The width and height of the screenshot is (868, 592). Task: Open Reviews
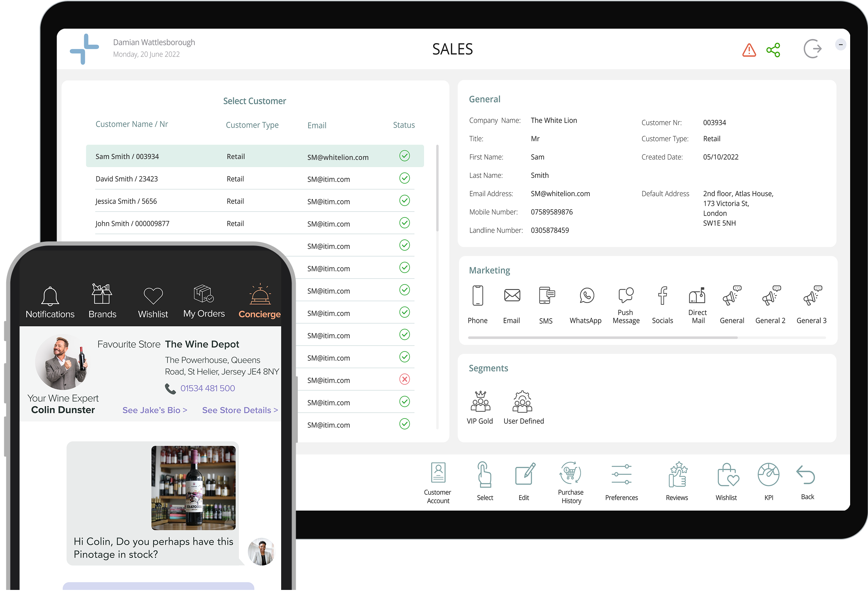coord(677,481)
